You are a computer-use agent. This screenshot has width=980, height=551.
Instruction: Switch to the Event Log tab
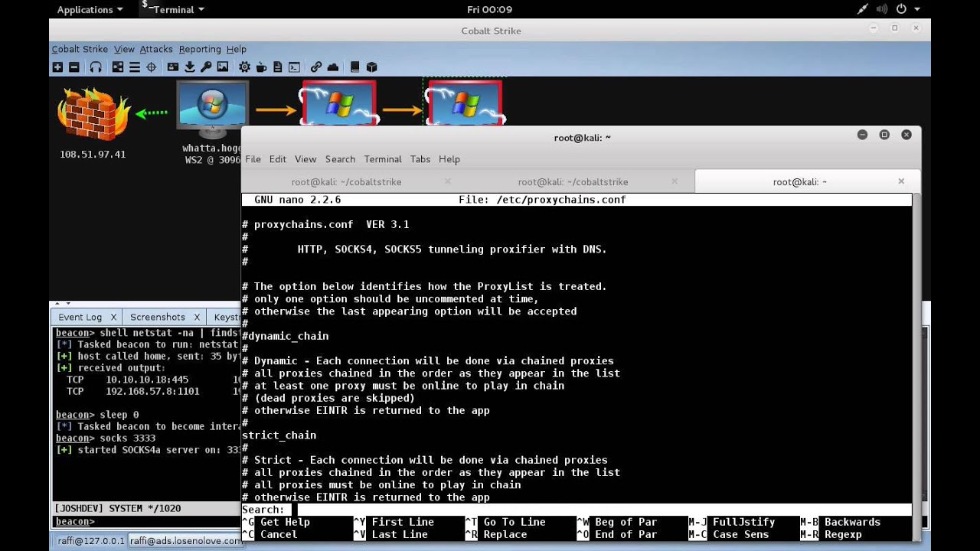[80, 317]
